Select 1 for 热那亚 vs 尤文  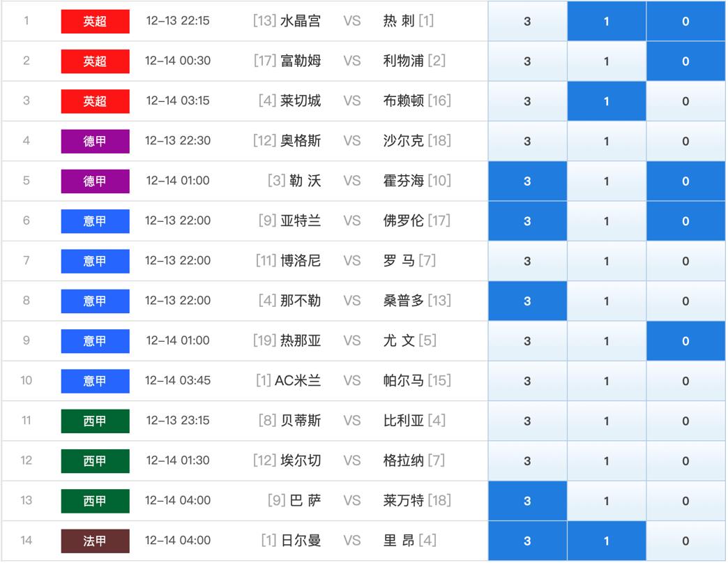(x=607, y=341)
